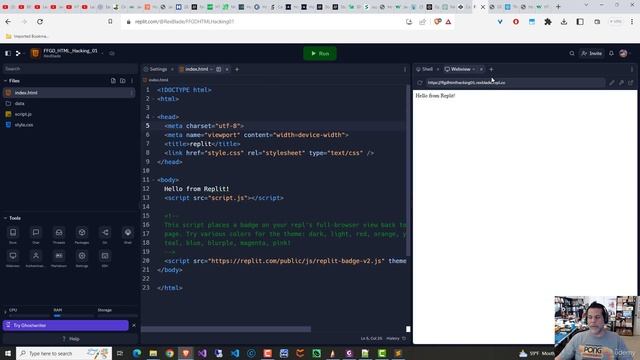Open the Markdown tool
The height and width of the screenshot is (360, 640).
point(59,259)
